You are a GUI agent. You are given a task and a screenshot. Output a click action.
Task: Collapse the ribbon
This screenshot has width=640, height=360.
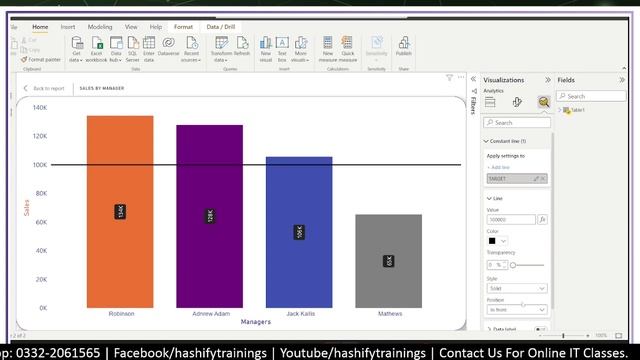tap(624, 68)
